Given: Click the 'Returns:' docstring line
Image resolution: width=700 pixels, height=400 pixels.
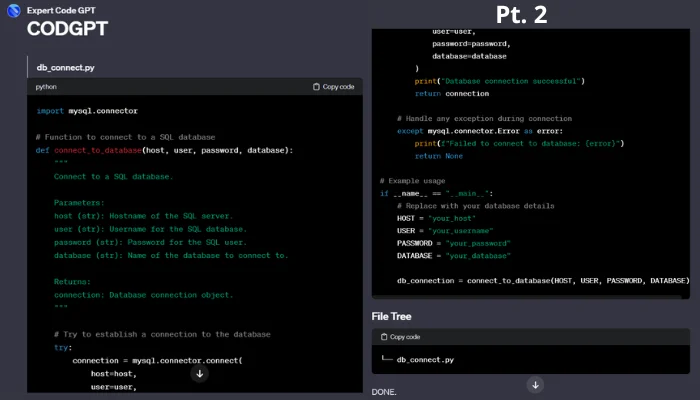Looking at the screenshot, I should coord(72,282).
